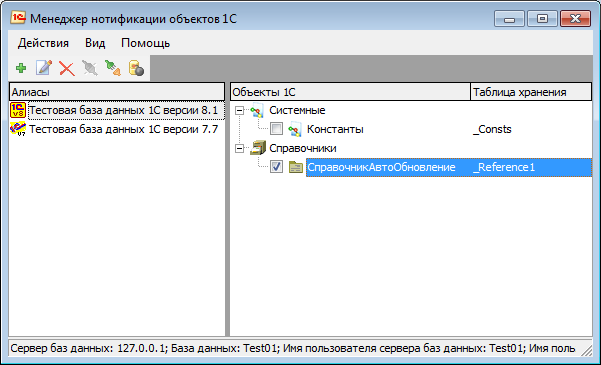Select alias Тестовая база данных 1С версии 7.7

point(123,129)
